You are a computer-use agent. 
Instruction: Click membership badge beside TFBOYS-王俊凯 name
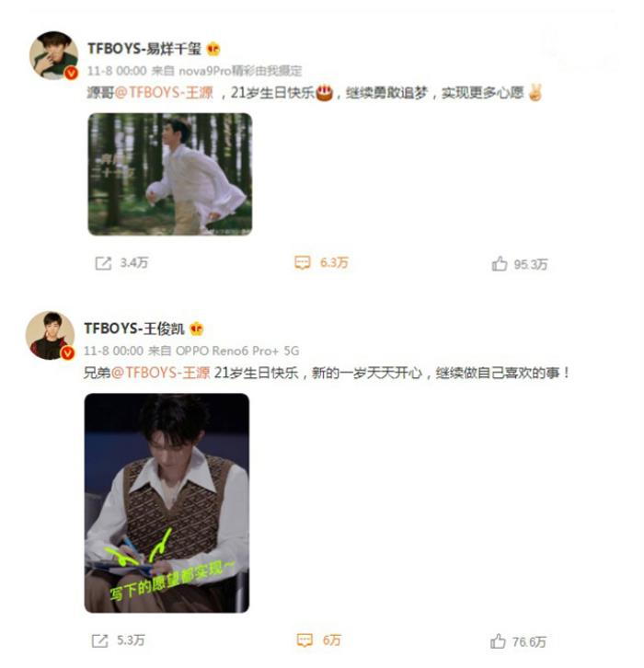(196, 328)
